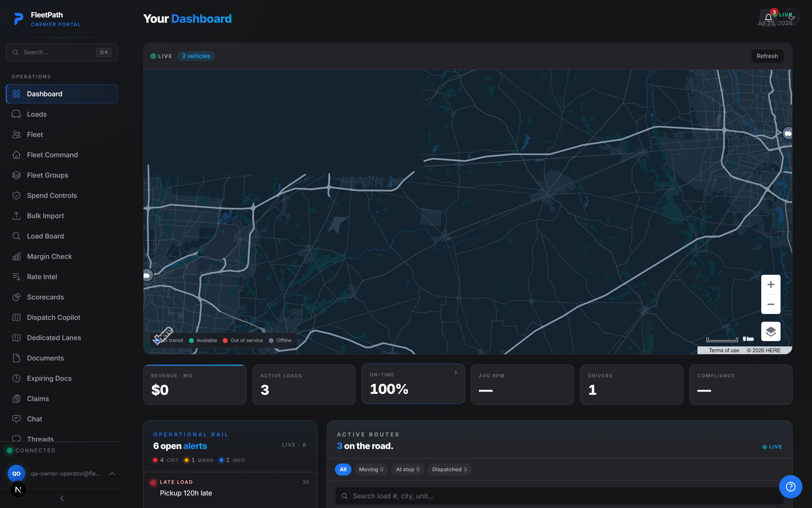Toggle dark mode moon icon

click(x=792, y=16)
